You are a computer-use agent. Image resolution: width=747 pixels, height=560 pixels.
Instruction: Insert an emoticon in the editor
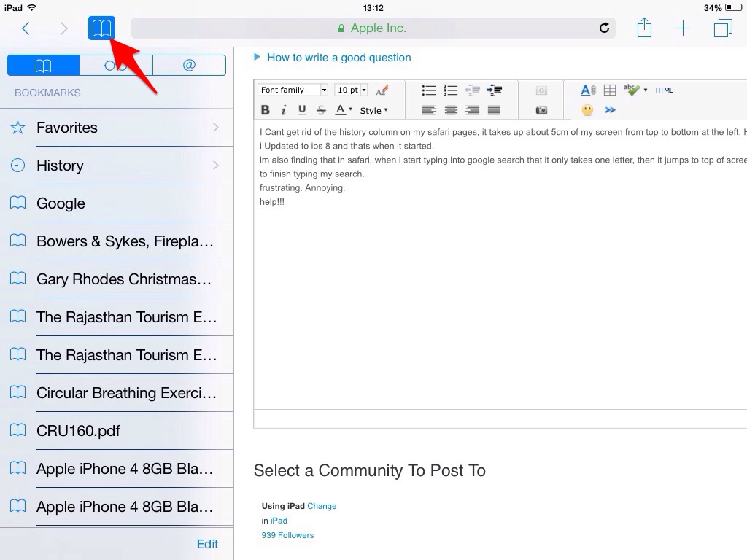tap(587, 109)
